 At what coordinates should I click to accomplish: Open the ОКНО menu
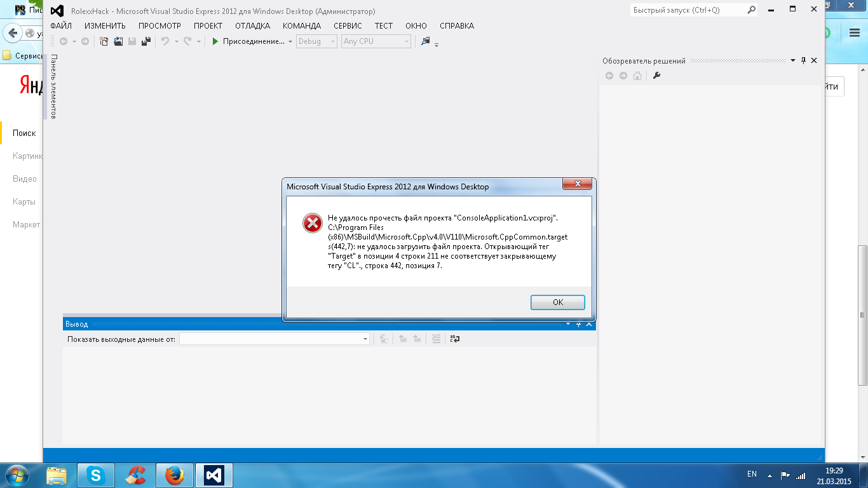(x=416, y=26)
